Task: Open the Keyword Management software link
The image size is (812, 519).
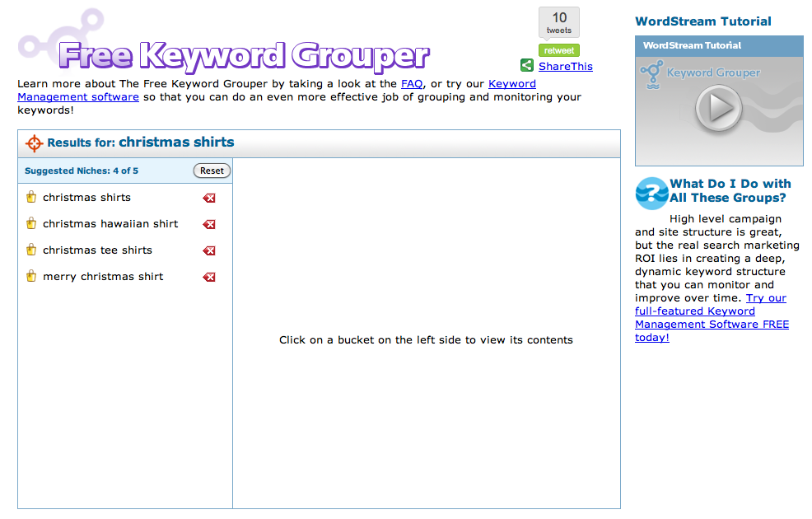Action: pos(77,96)
